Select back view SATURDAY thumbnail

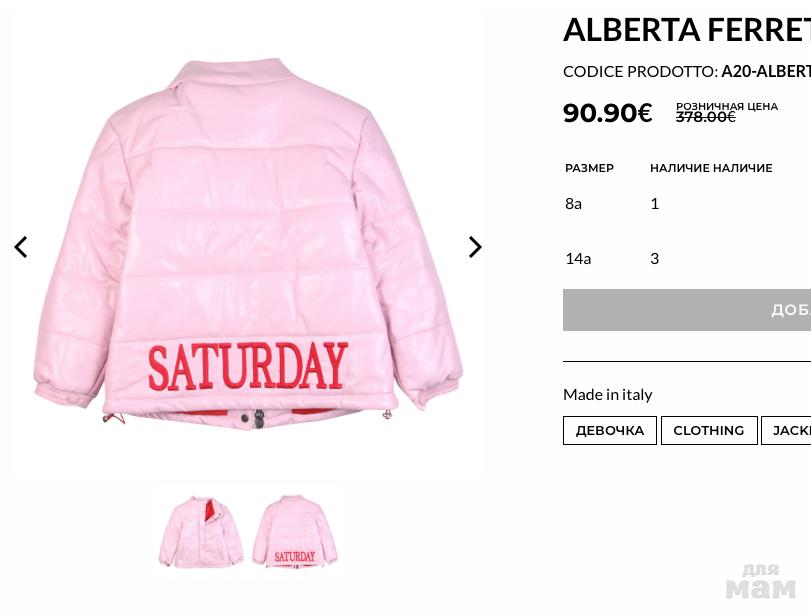(x=294, y=531)
